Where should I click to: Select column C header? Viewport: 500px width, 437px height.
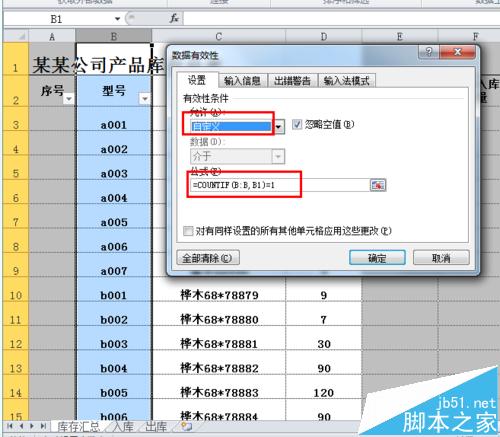coord(219,36)
